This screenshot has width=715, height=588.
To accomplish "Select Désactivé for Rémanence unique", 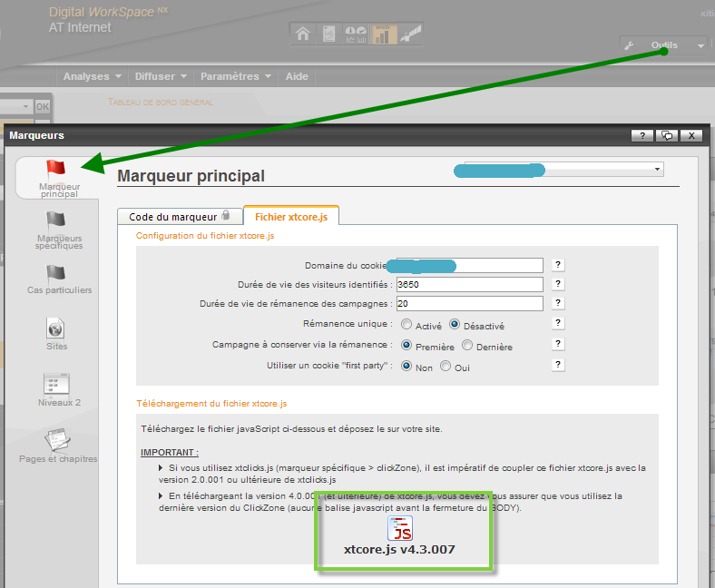I will pos(455,324).
